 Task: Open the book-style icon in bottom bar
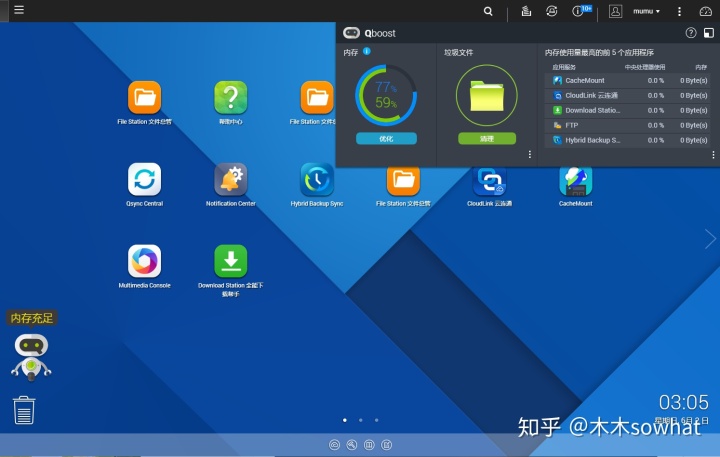[369, 445]
